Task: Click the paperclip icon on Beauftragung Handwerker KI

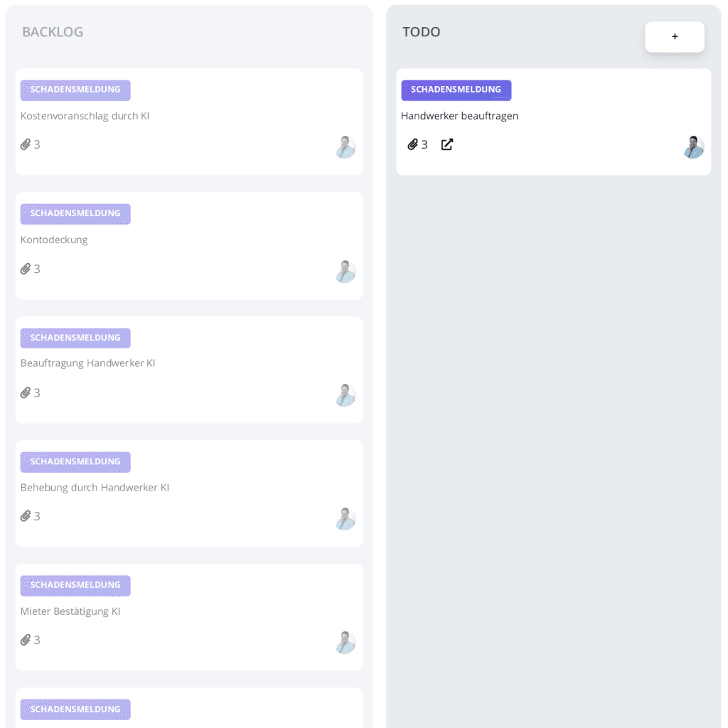Action: (x=26, y=392)
